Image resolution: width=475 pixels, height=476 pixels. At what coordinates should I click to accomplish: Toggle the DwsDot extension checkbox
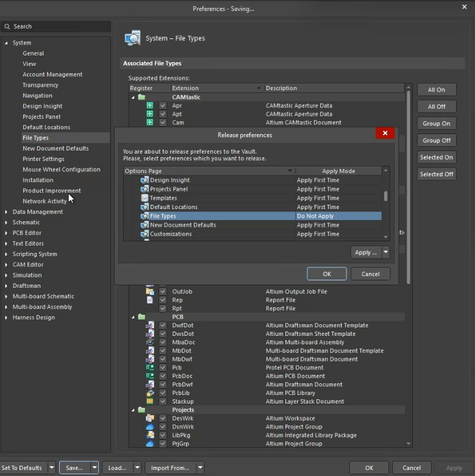pyautogui.click(x=163, y=333)
